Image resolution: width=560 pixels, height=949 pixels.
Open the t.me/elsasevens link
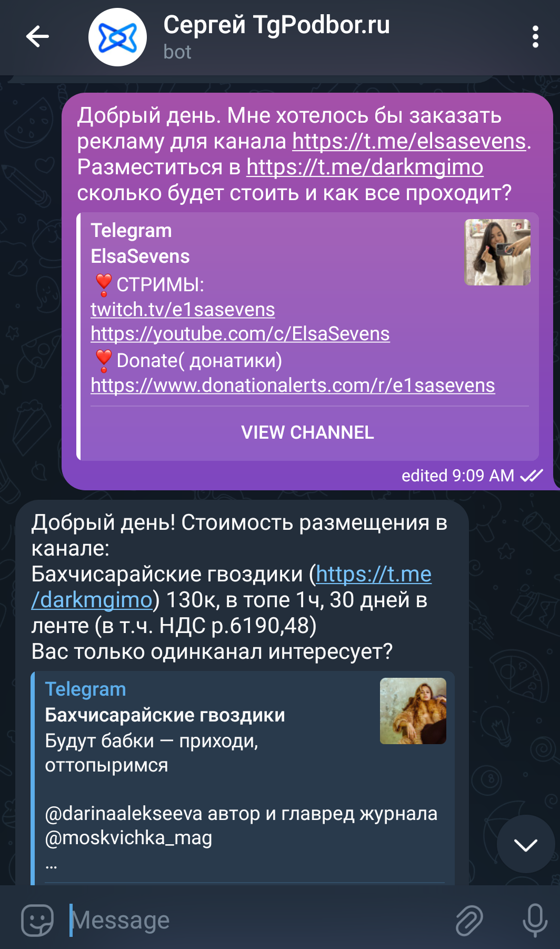click(x=409, y=141)
